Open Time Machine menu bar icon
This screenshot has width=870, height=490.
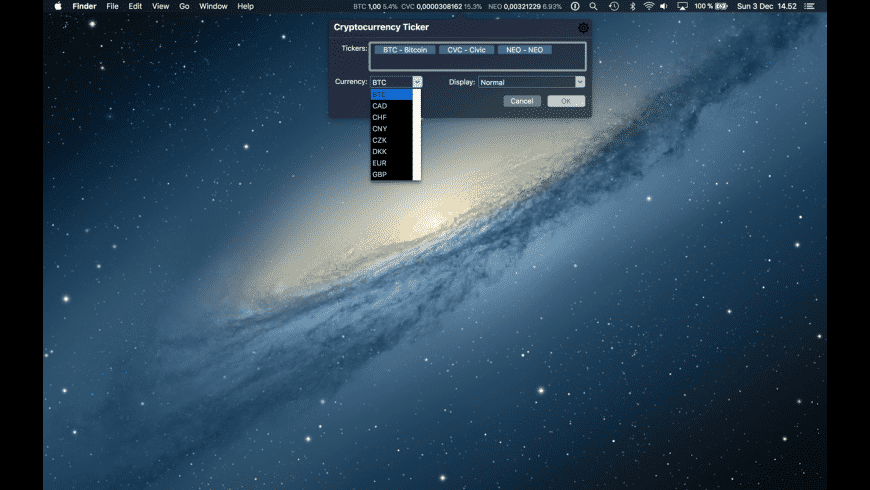(614, 6)
